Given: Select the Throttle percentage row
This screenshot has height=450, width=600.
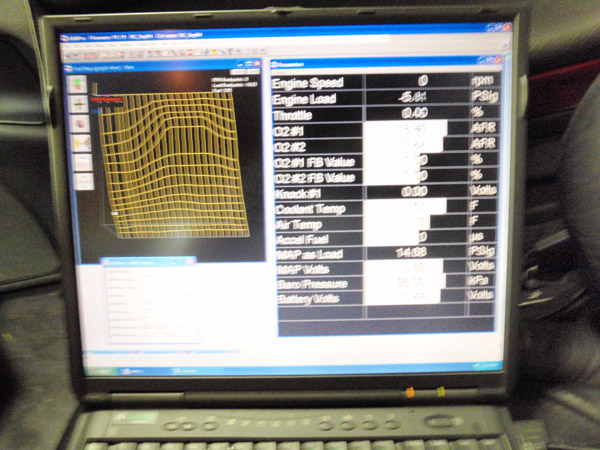Looking at the screenshot, I should pos(380,114).
